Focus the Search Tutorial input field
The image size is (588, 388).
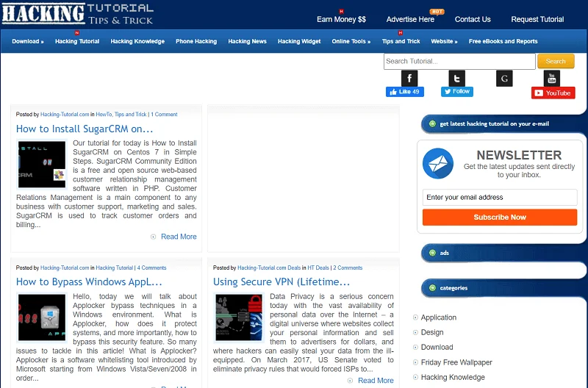(x=459, y=61)
